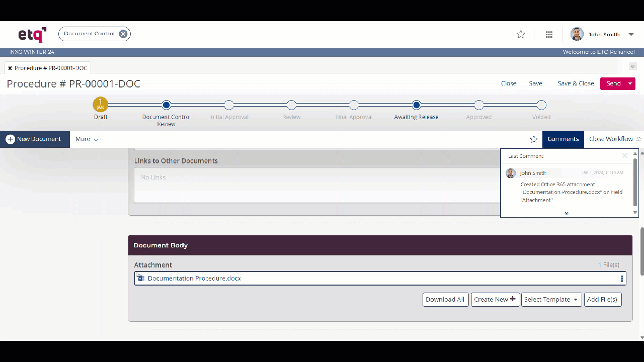This screenshot has height=362, width=644.
Task: Toggle the Comments panel
Action: click(x=563, y=139)
